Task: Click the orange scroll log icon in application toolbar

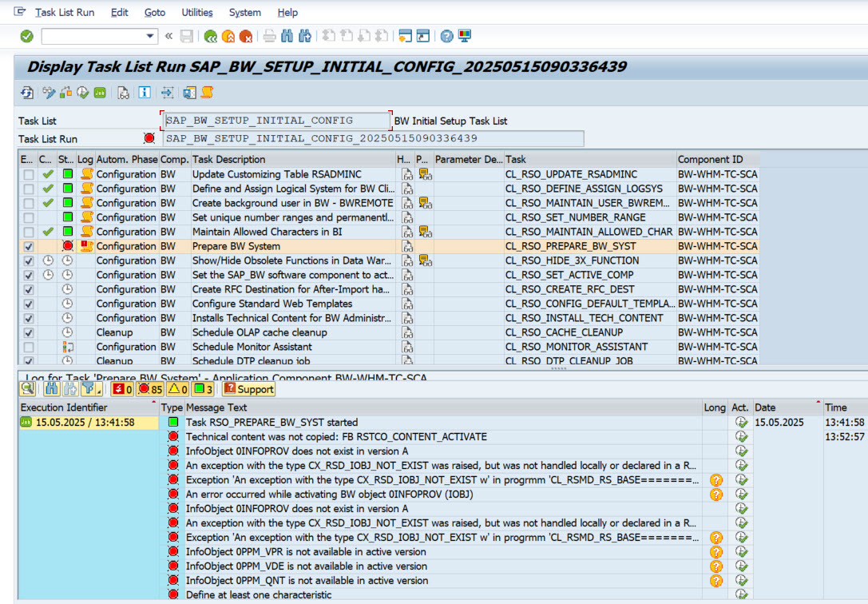Action: tap(207, 93)
